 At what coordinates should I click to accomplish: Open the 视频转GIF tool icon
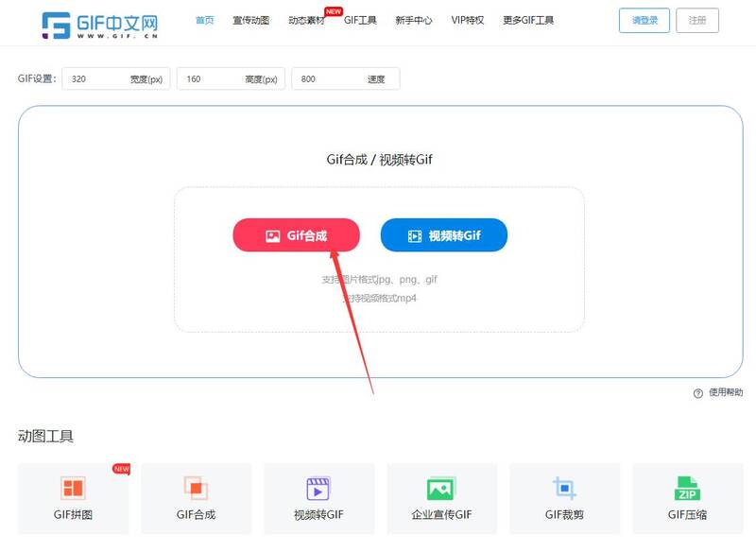(318, 489)
